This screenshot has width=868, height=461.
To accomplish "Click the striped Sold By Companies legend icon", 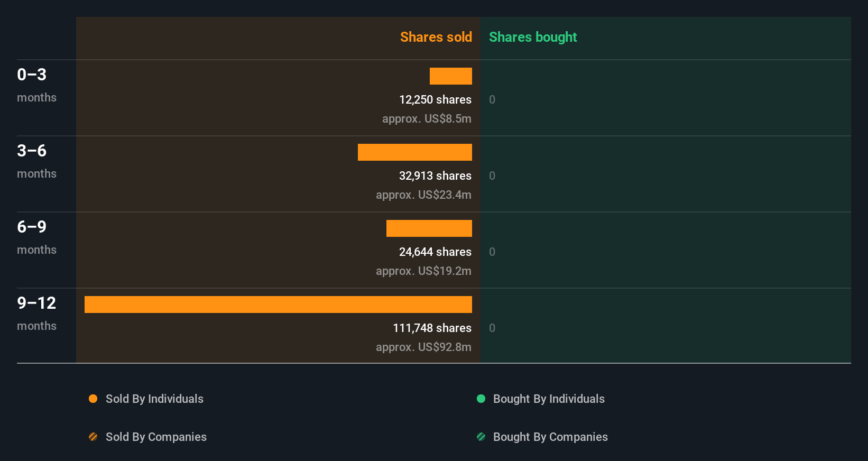I will point(93,437).
